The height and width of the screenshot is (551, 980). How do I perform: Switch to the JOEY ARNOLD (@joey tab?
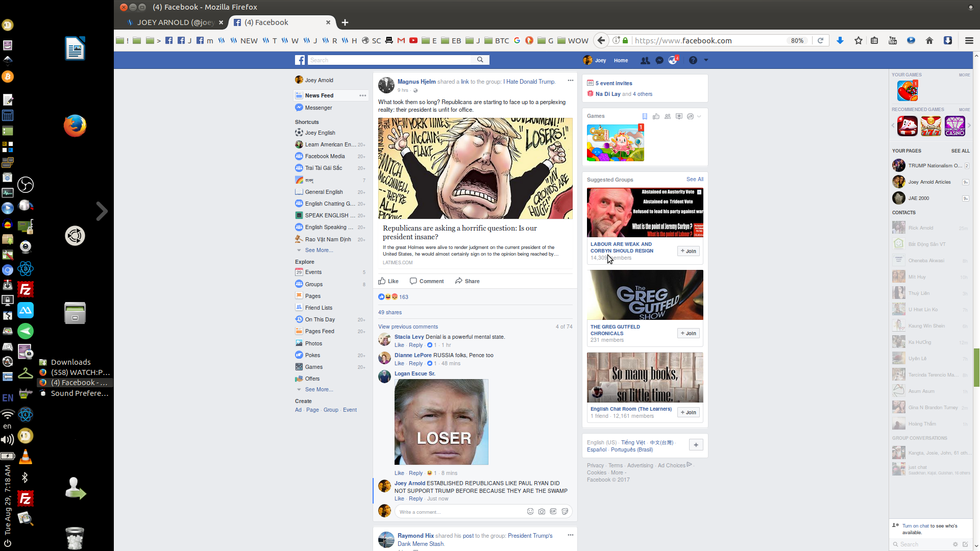(x=176, y=22)
